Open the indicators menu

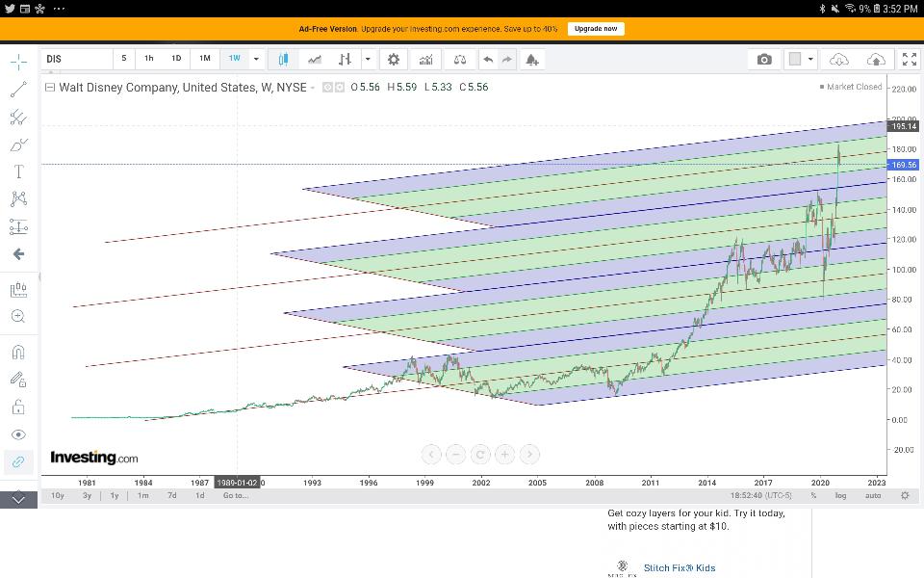(x=425, y=59)
